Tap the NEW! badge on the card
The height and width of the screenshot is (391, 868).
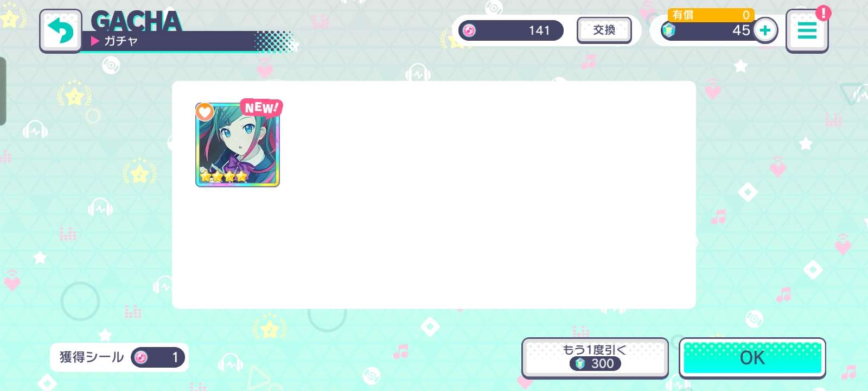pos(261,108)
